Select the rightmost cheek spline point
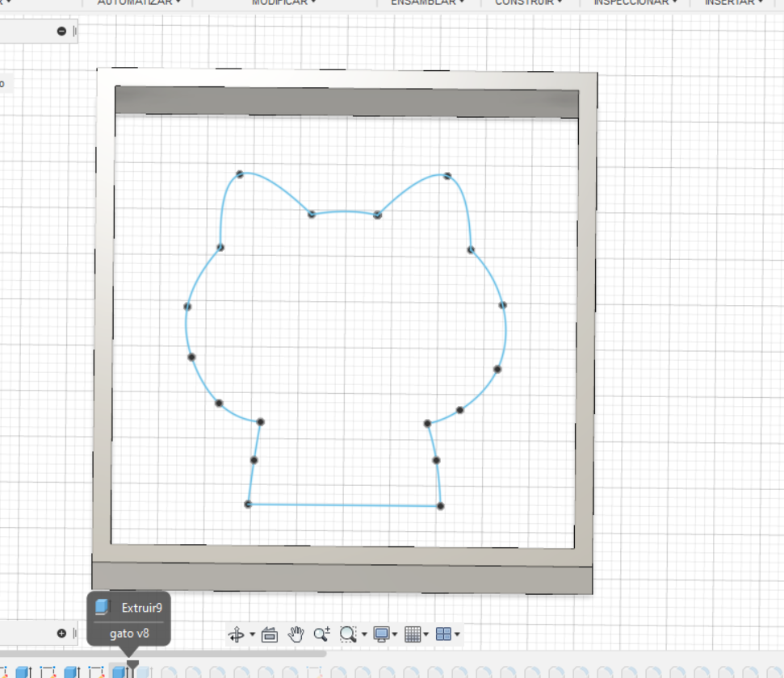The height and width of the screenshot is (678, 784). tap(502, 304)
